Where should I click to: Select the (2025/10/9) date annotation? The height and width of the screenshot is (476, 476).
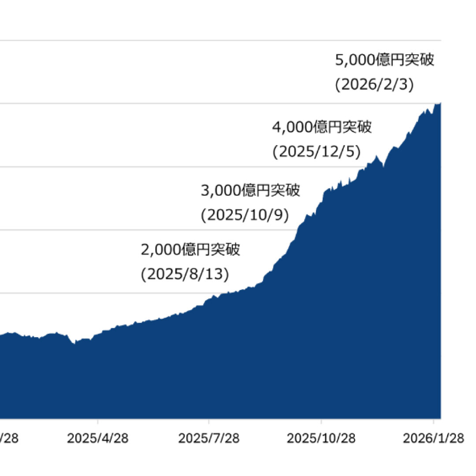(245, 215)
